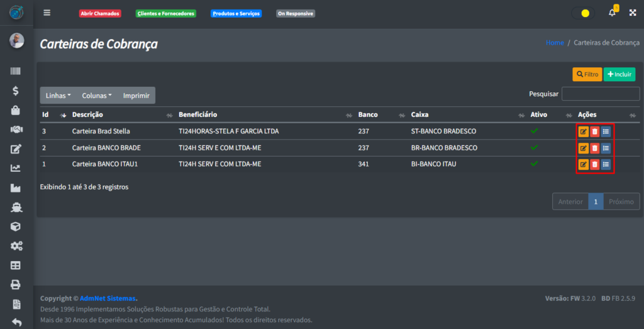This screenshot has width=644, height=329.
Task: Click the ship icon in the sidebar
Action: tap(16, 207)
